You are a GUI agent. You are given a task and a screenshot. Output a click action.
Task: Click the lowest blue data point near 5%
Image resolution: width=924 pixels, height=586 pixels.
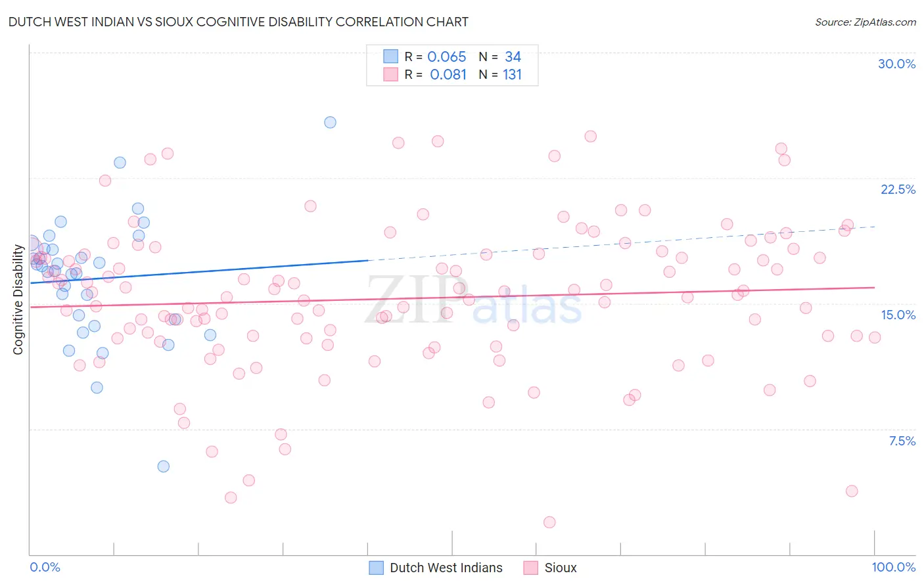164,466
